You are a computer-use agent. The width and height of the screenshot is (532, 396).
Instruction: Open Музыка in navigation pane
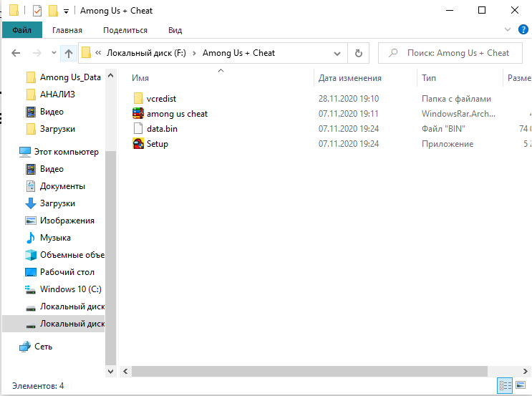click(48, 238)
